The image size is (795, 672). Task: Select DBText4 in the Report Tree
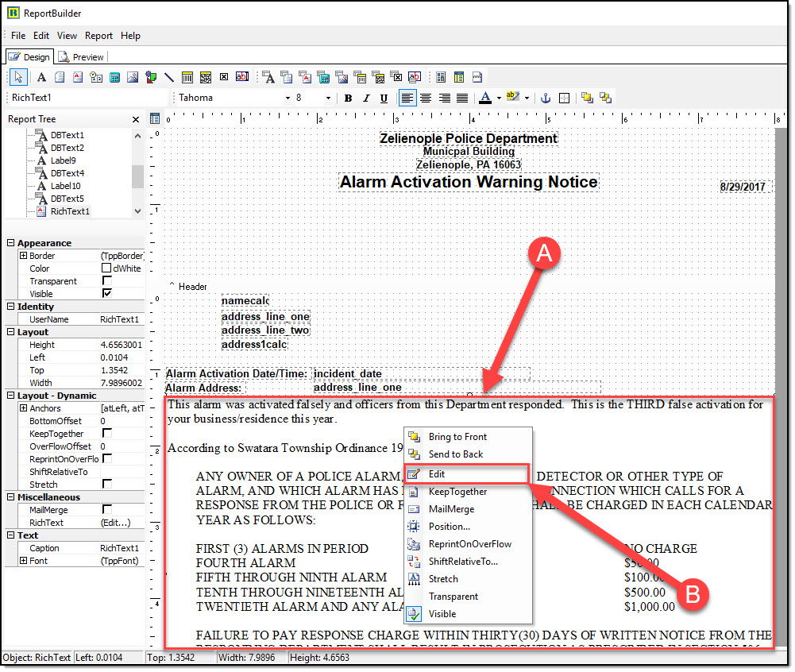[x=67, y=173]
